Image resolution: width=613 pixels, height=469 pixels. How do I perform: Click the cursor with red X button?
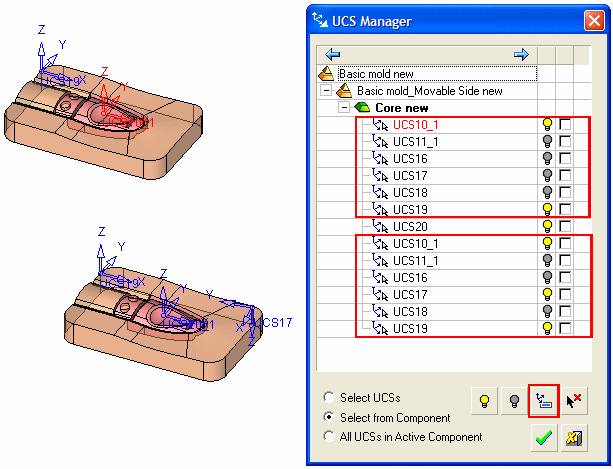[x=574, y=401]
